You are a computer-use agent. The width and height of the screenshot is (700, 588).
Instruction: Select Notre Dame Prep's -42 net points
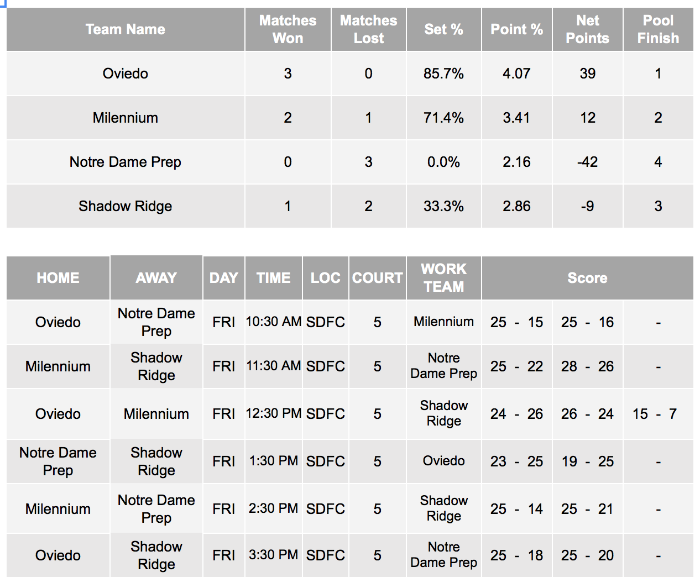(x=587, y=162)
